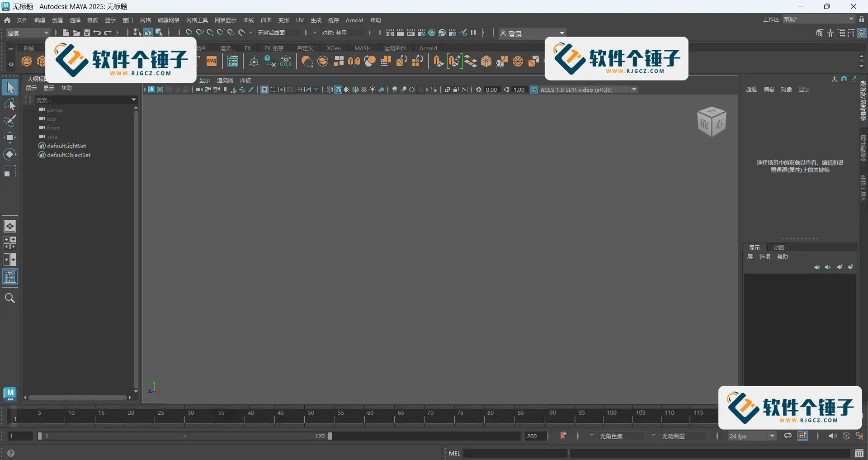This screenshot has height=460, width=868.
Task: Toggle ACES color management ON button
Action: click(534, 90)
